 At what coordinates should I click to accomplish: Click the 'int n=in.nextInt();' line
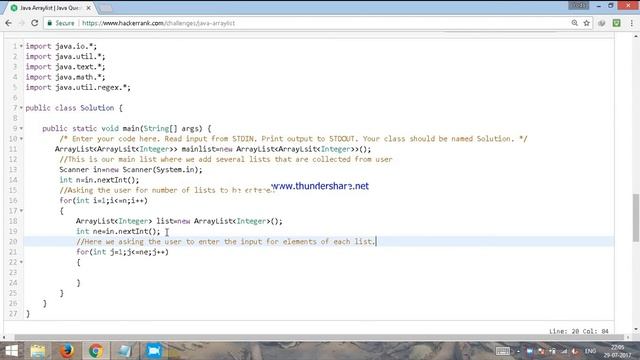[99, 180]
